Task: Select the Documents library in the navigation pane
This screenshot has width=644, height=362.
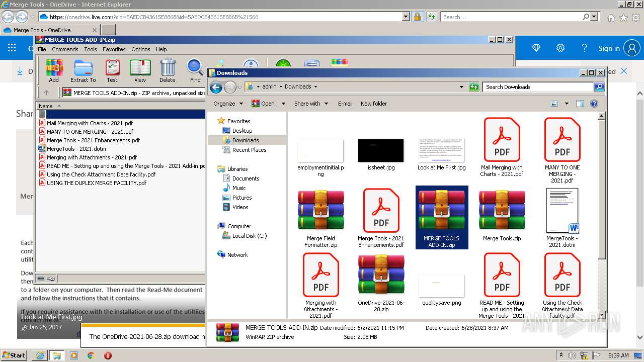Action: tap(246, 178)
